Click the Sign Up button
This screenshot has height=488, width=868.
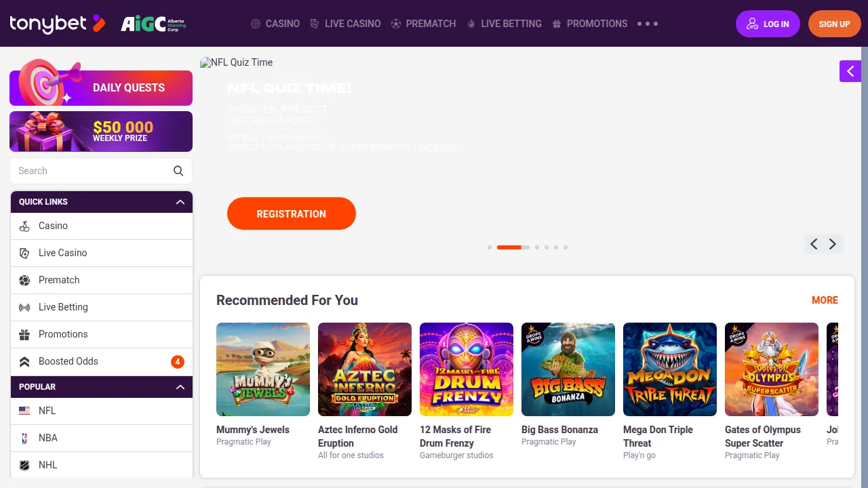pos(834,24)
